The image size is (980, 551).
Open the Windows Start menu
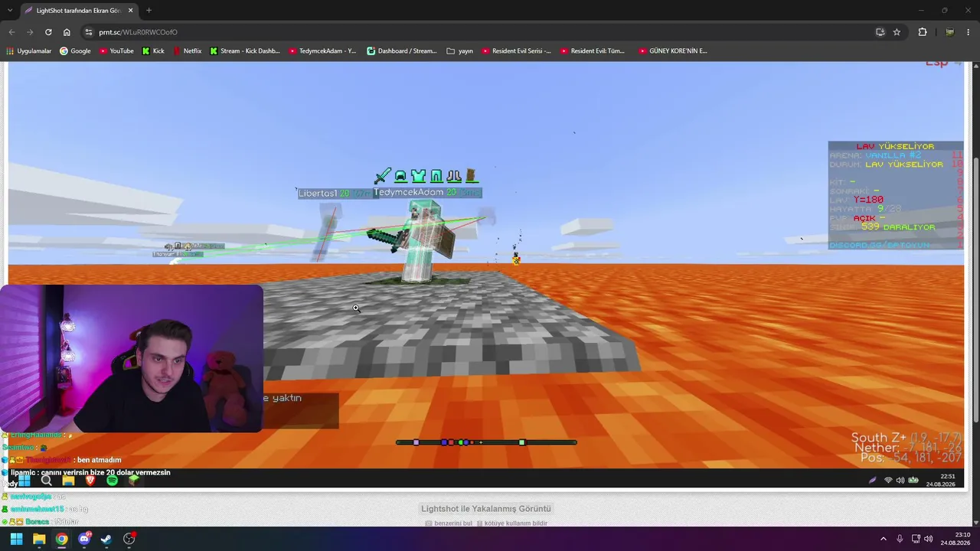coord(16,539)
